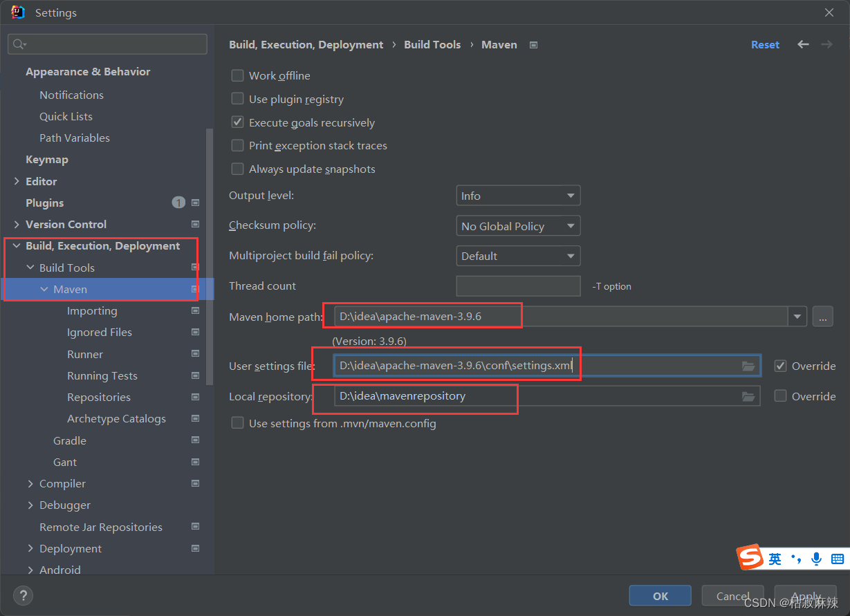The height and width of the screenshot is (616, 850).
Task: Browse folder icon for Local repository
Action: (748, 396)
